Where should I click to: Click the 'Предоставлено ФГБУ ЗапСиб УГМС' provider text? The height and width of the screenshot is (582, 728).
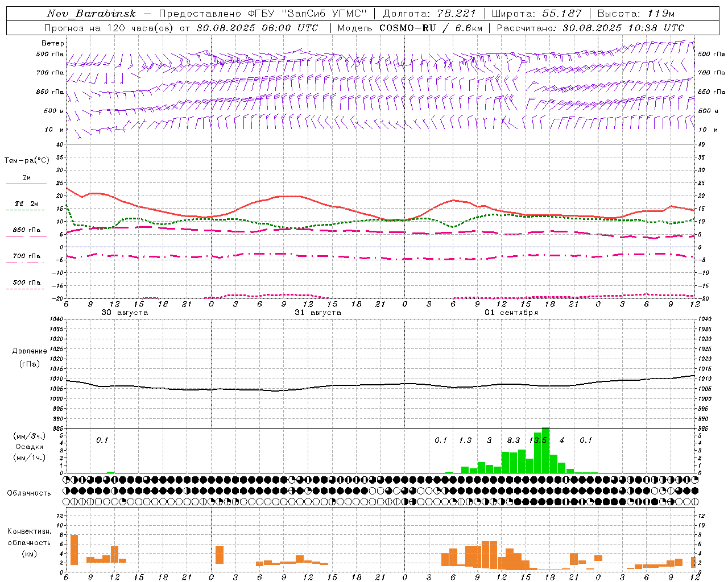tap(263, 14)
